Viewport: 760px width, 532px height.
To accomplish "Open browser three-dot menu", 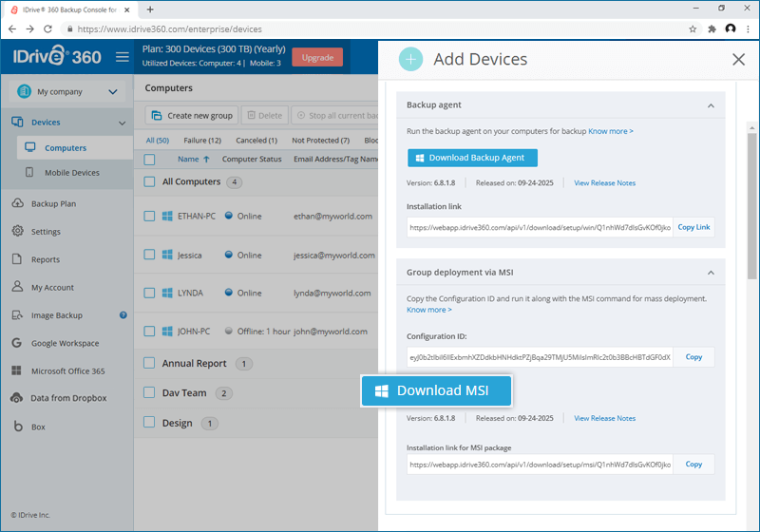I will click(x=748, y=29).
